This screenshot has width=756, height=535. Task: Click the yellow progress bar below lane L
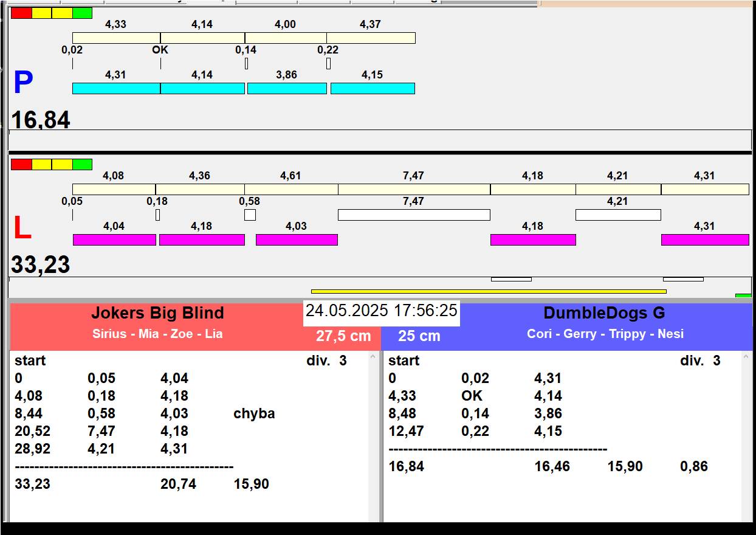(489, 291)
